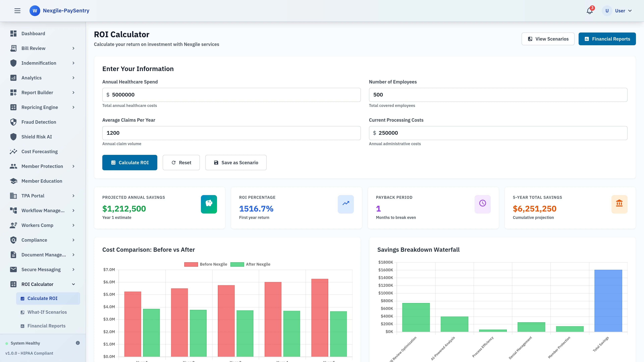Click the Shield Risk AI icon
This screenshot has width=644, height=362.
(13, 137)
